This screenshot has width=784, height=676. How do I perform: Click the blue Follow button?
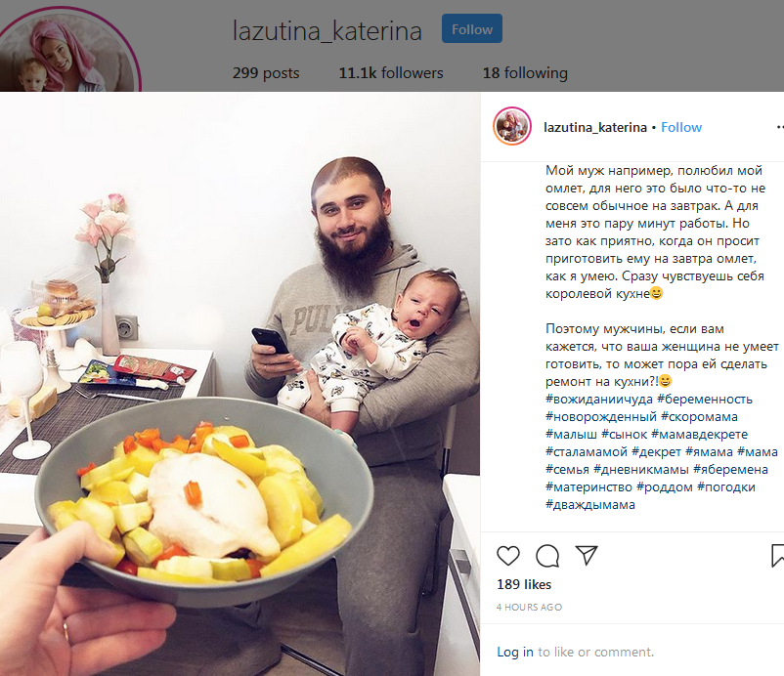472,29
